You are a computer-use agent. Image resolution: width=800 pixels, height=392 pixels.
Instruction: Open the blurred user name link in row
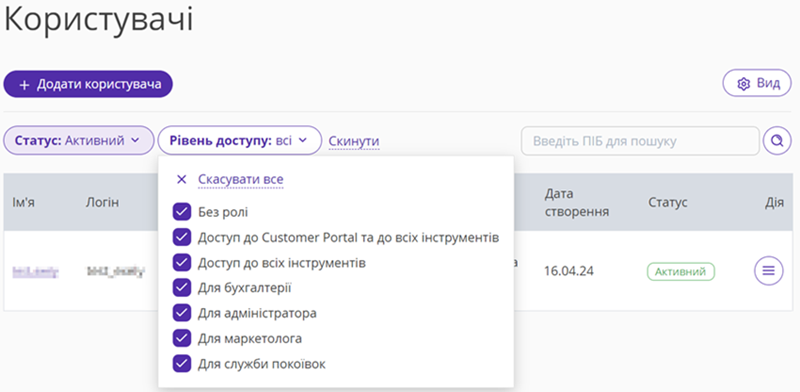pyautogui.click(x=36, y=271)
